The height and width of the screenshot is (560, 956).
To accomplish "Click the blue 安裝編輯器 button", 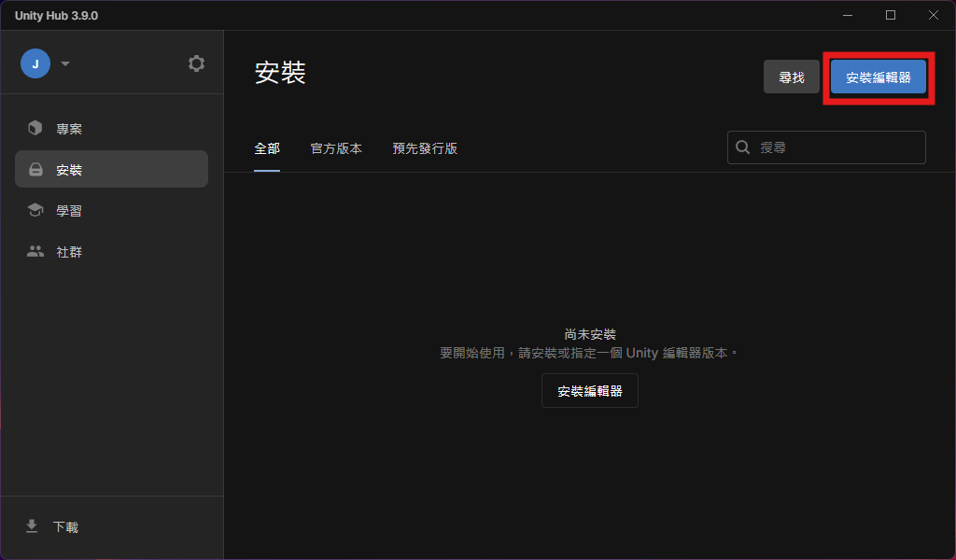I will (x=879, y=77).
